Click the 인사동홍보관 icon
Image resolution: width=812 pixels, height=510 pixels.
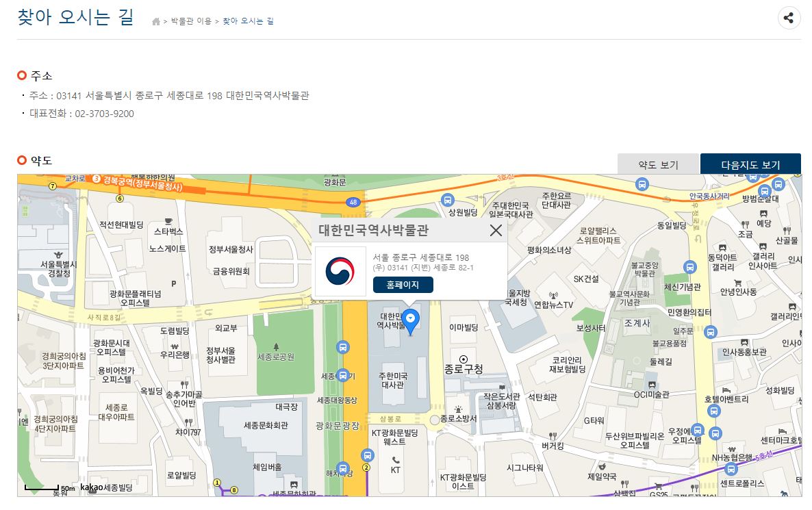(744, 342)
